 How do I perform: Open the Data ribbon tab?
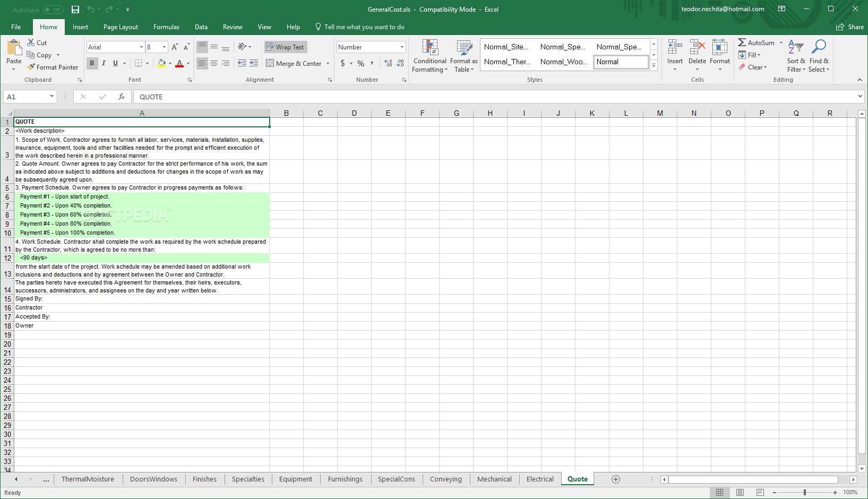click(x=201, y=27)
